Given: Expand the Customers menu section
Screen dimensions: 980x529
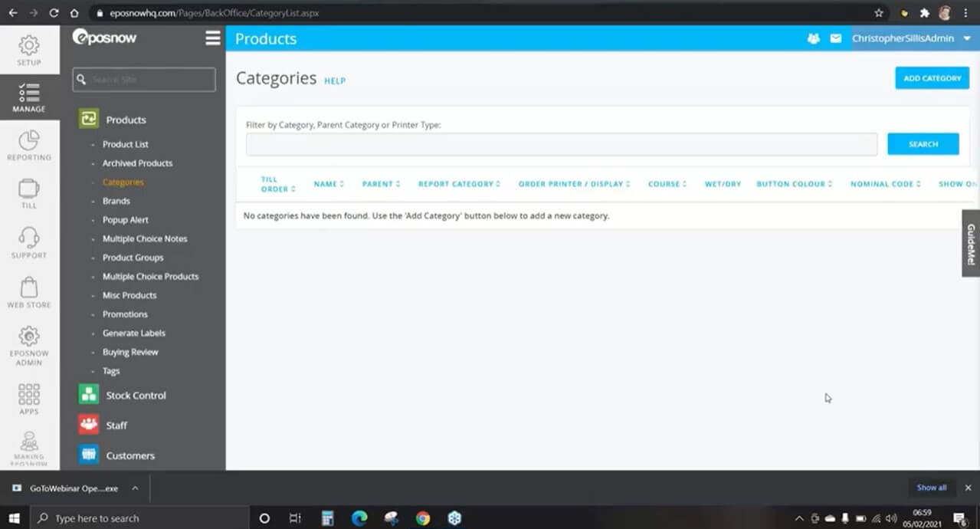Looking at the screenshot, I should (129, 455).
